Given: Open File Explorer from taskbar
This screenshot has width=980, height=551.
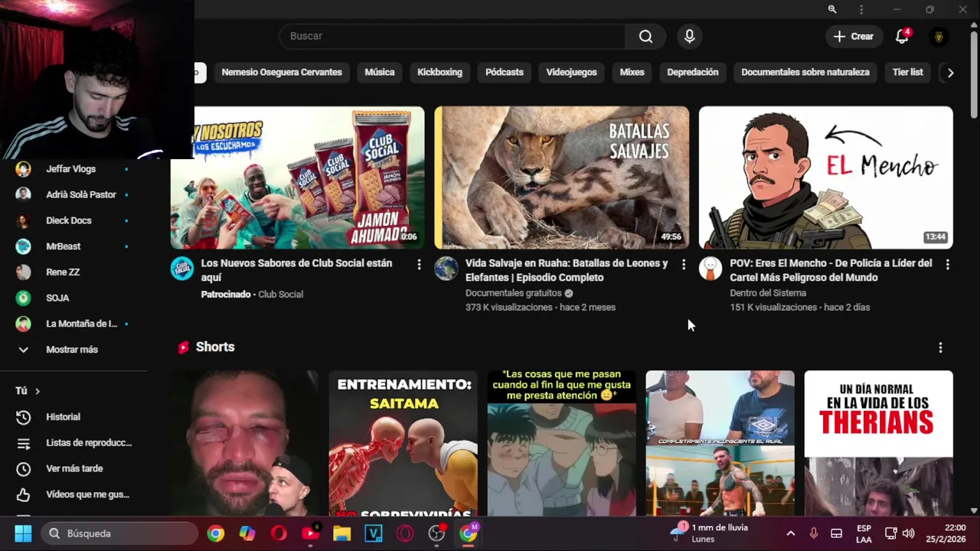Looking at the screenshot, I should click(x=341, y=533).
